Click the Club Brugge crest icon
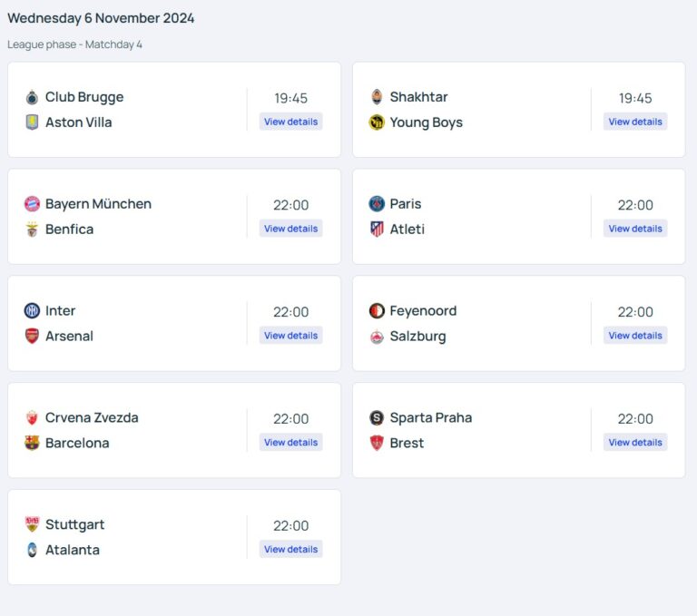This screenshot has width=697, height=616. click(x=33, y=97)
